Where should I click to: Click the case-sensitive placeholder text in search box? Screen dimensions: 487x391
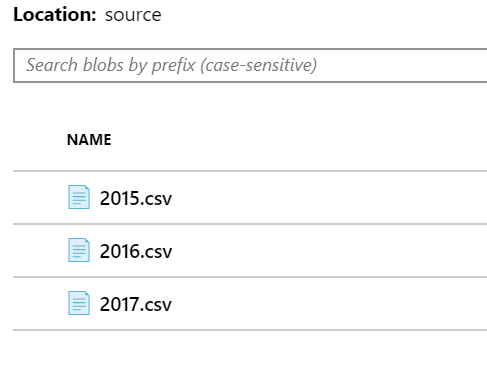pos(258,65)
